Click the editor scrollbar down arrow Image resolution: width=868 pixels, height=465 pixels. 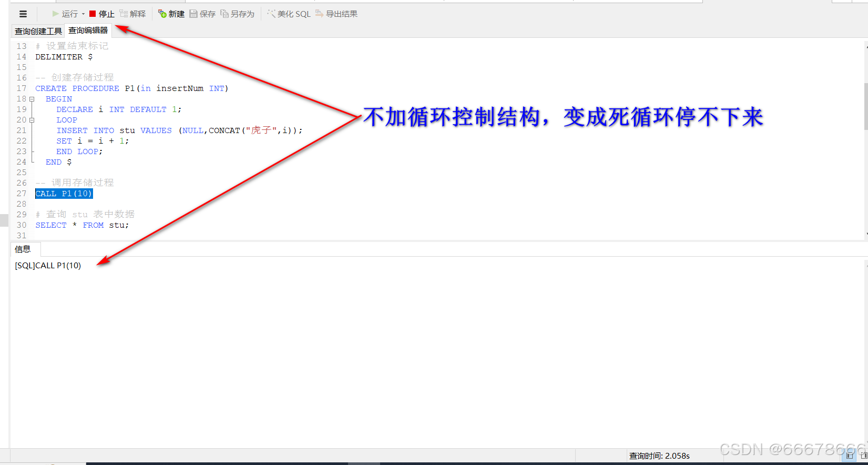[866, 234]
